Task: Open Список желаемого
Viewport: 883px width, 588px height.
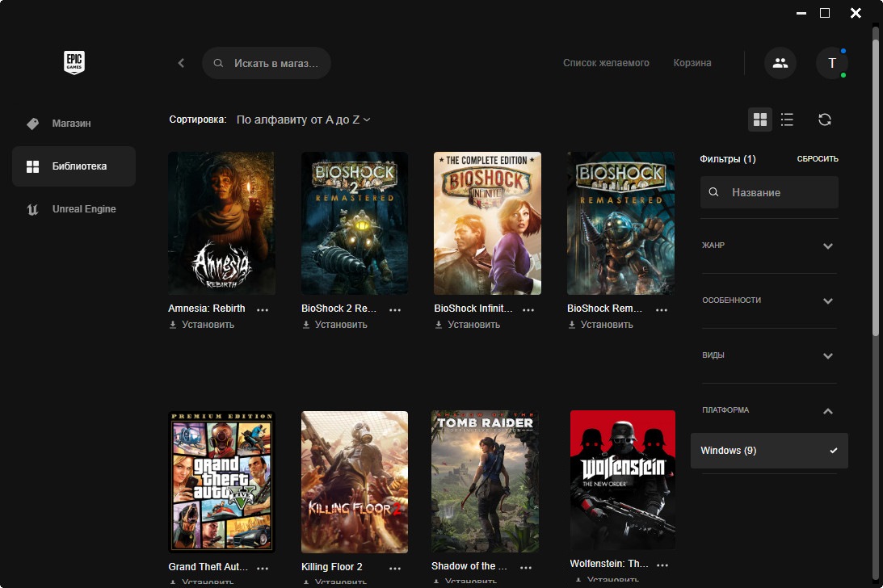Action: point(606,63)
